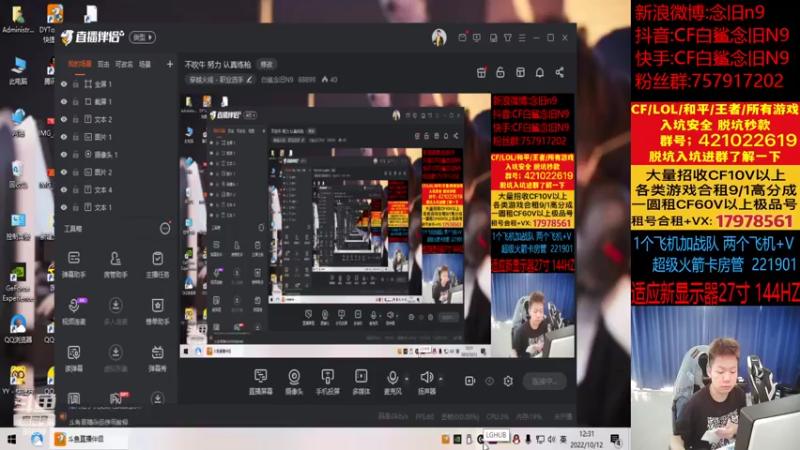
Task: Switch to the 可改名 scene tab
Action: (124, 64)
